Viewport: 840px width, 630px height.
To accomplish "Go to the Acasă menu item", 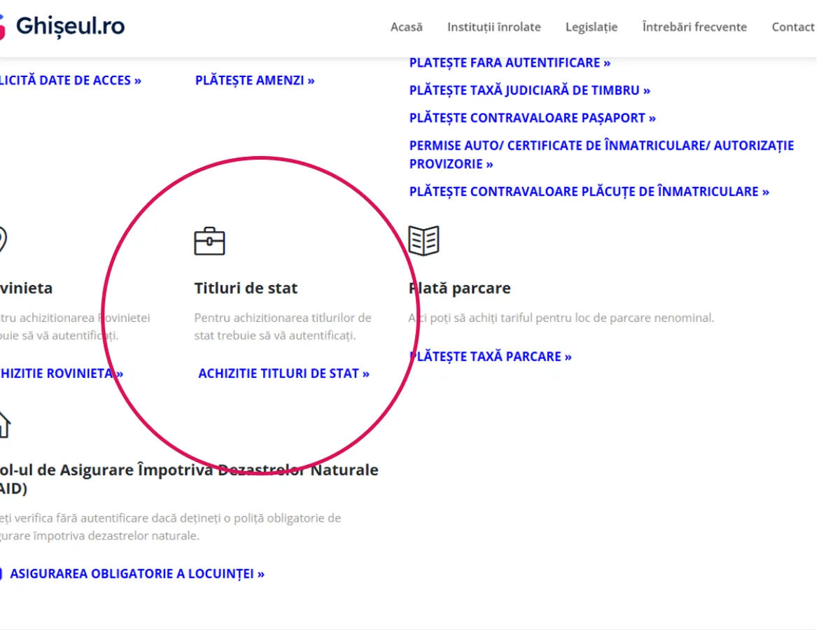I will [x=406, y=27].
